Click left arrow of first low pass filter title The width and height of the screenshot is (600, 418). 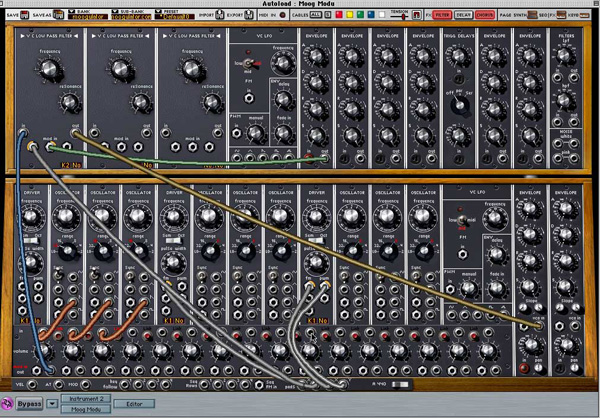point(22,36)
